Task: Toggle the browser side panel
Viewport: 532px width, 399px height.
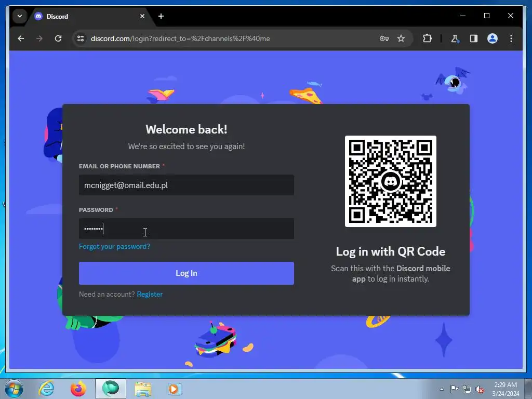Action: pos(474,38)
